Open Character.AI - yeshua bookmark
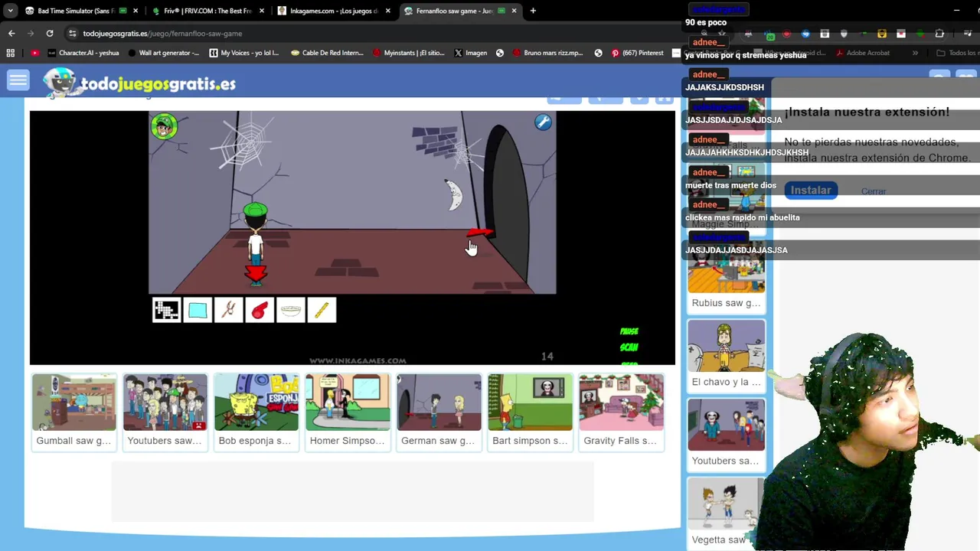 tap(83, 53)
